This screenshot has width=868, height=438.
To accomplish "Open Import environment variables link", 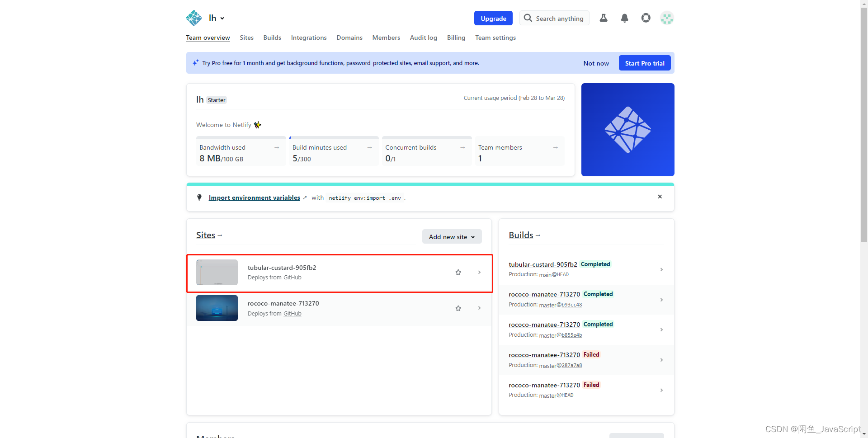I will 255,198.
